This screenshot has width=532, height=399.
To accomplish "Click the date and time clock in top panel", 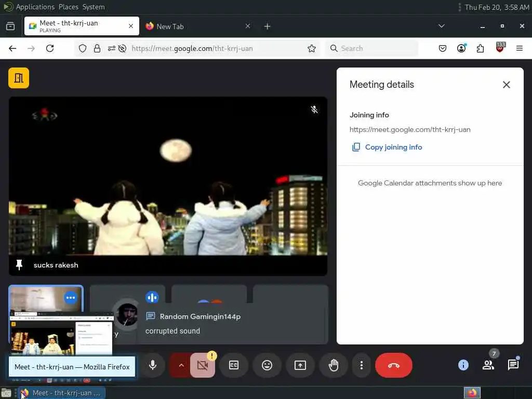I will point(497,7).
